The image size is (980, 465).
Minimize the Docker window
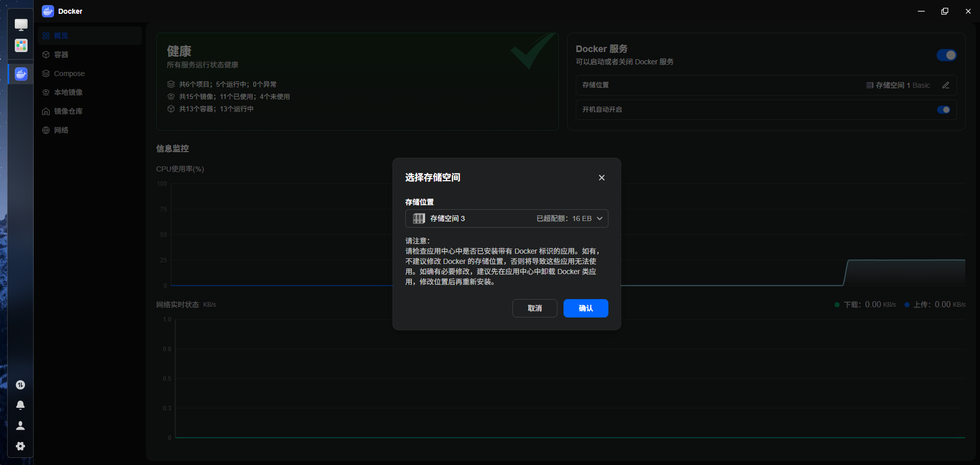(x=921, y=11)
